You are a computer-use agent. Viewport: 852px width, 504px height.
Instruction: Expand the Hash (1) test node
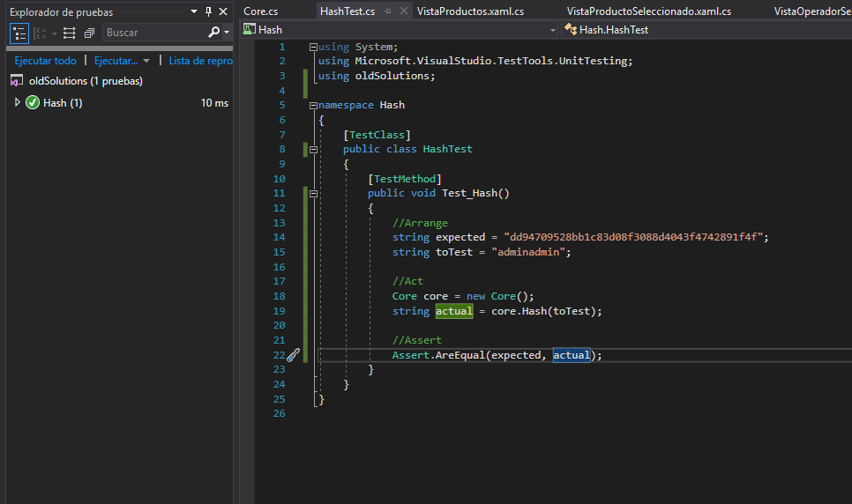pos(18,103)
